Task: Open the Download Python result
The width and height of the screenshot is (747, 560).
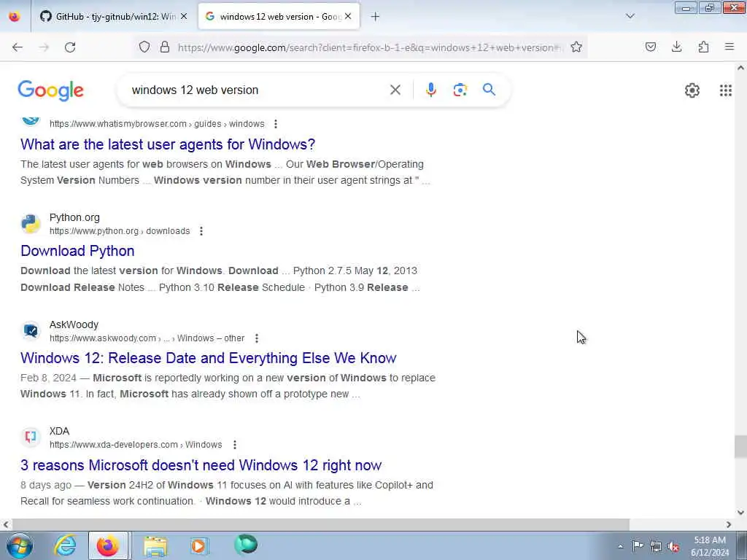Action: 77,251
